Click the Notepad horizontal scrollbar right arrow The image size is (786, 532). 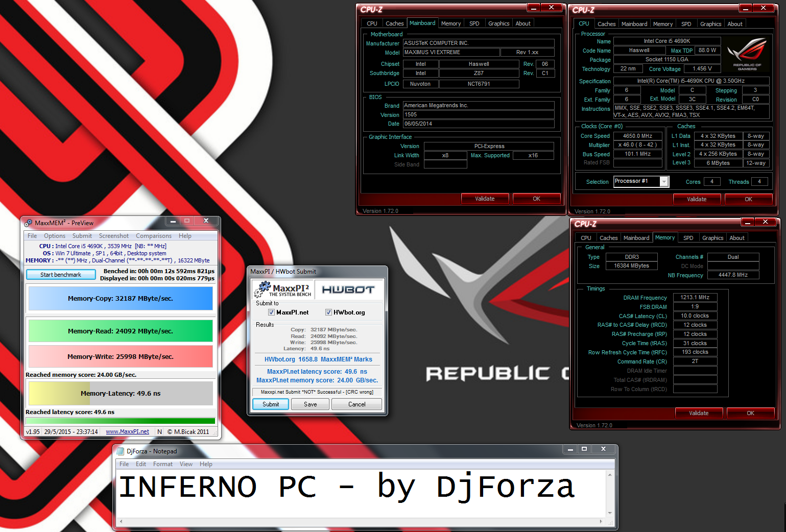(601, 521)
